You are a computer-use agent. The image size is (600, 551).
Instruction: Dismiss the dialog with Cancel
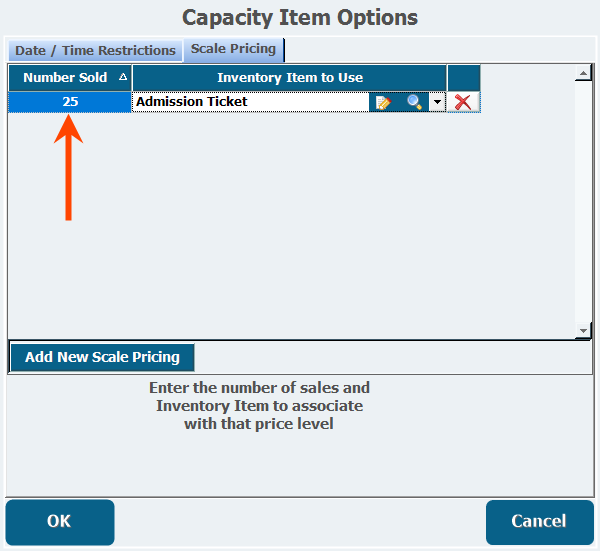click(x=540, y=522)
